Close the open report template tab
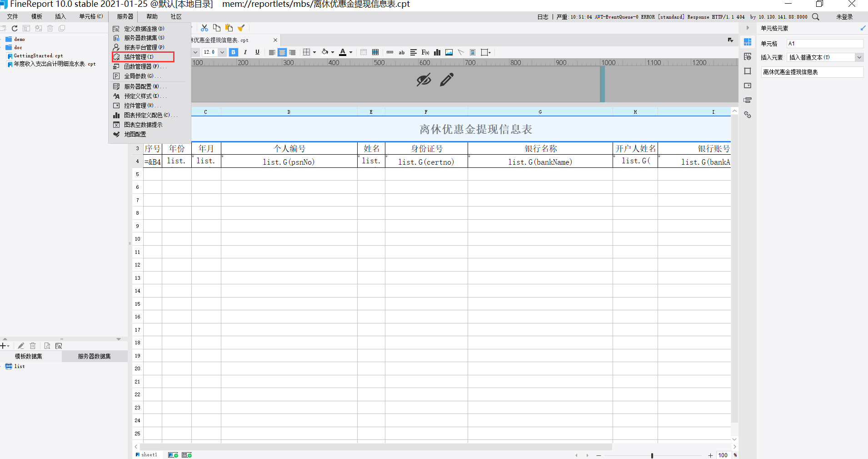This screenshot has height=459, width=868. point(275,40)
